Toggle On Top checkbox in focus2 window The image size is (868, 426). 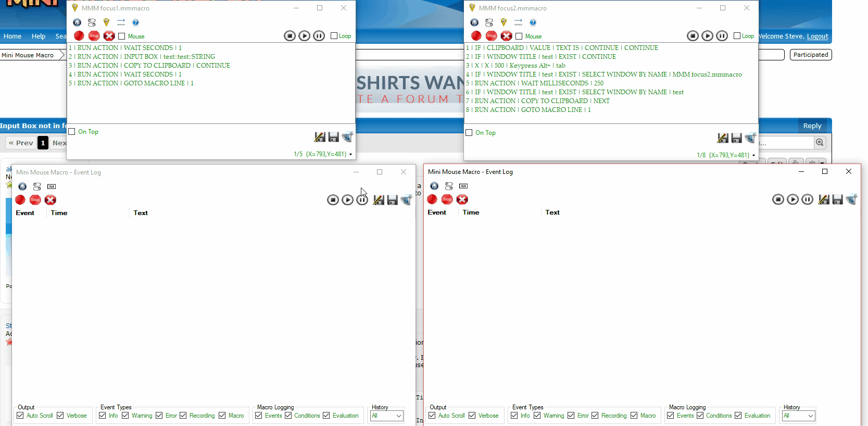[x=469, y=133]
